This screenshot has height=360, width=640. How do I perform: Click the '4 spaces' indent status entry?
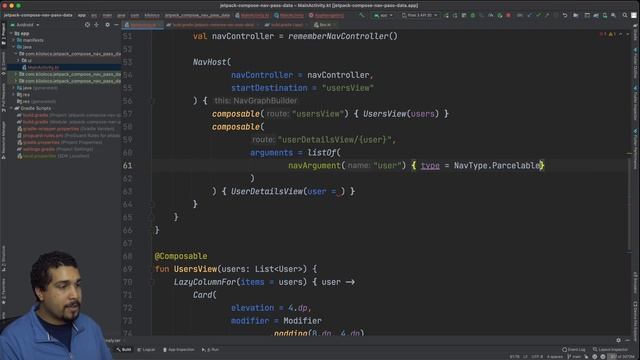click(x=554, y=357)
